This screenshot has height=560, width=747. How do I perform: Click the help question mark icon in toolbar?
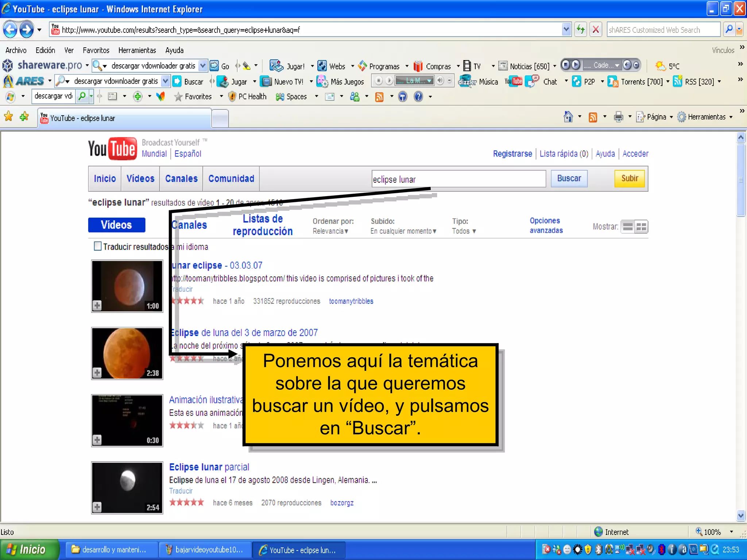[418, 97]
